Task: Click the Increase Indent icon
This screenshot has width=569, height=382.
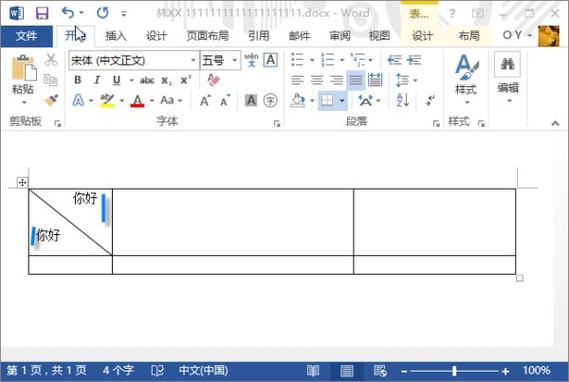Action: [x=414, y=60]
